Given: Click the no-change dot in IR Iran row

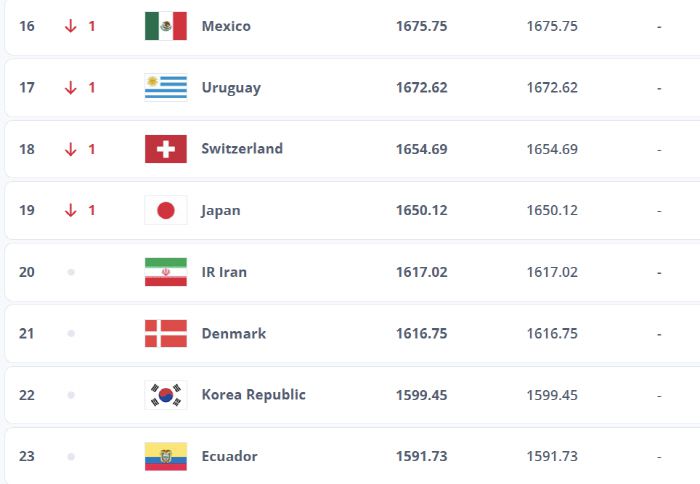Looking at the screenshot, I should [x=71, y=272].
